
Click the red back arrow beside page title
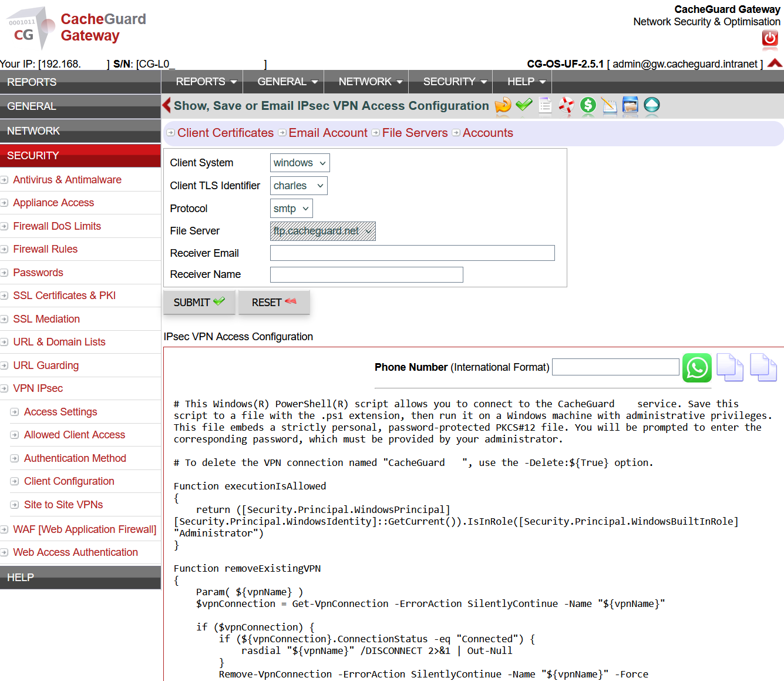click(167, 105)
